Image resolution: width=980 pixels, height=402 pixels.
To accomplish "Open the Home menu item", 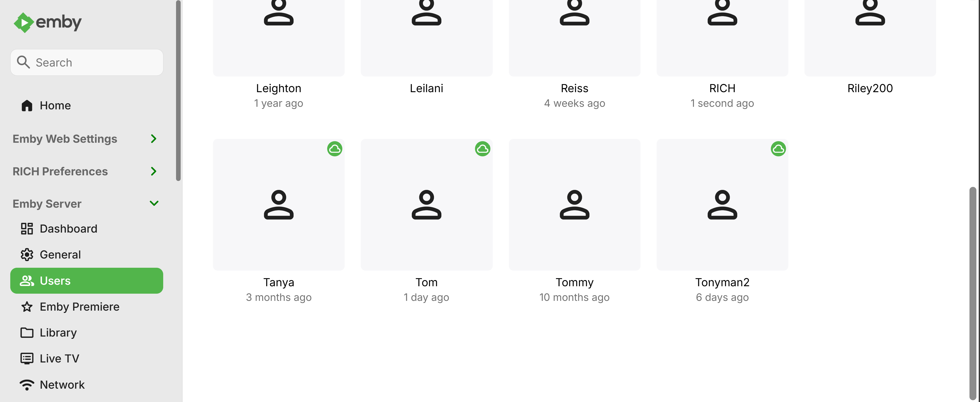I will [x=55, y=106].
